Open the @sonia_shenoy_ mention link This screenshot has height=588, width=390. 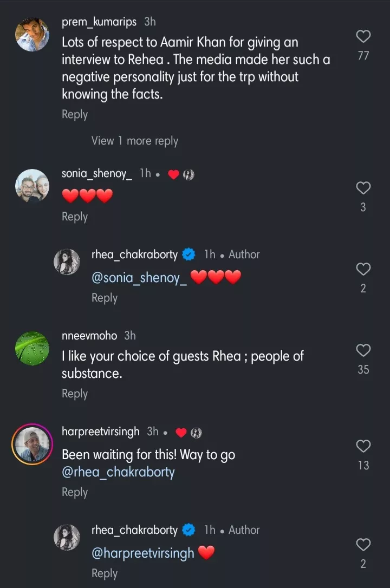[140, 278]
